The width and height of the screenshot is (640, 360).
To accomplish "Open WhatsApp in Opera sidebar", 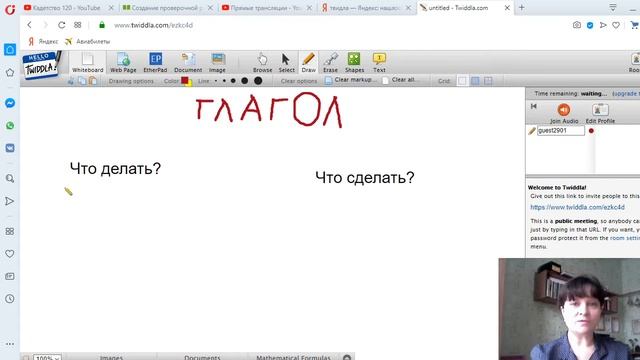I will click(10, 125).
